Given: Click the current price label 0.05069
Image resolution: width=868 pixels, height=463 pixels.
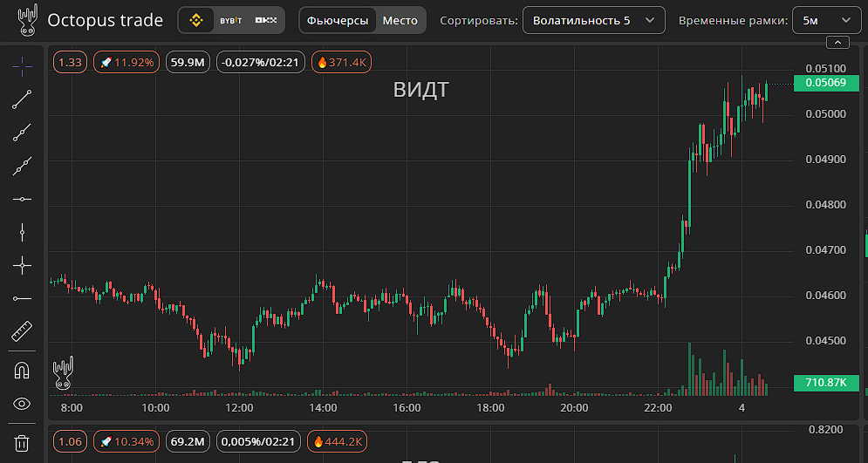Looking at the screenshot, I should point(826,83).
